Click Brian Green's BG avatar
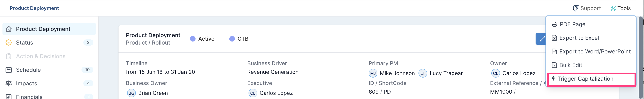The height and width of the screenshot is (99, 644). pos(131,93)
